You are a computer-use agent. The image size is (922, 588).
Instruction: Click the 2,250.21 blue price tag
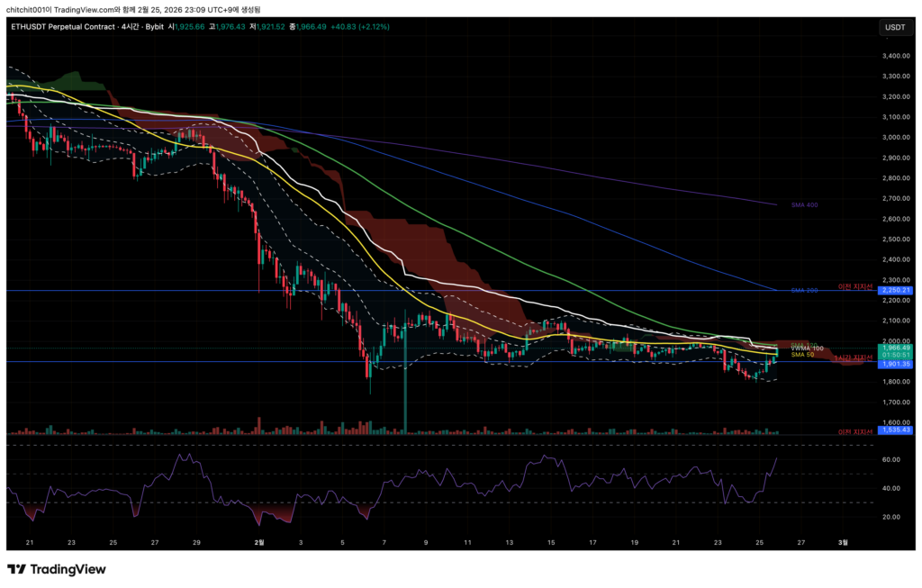pos(895,291)
